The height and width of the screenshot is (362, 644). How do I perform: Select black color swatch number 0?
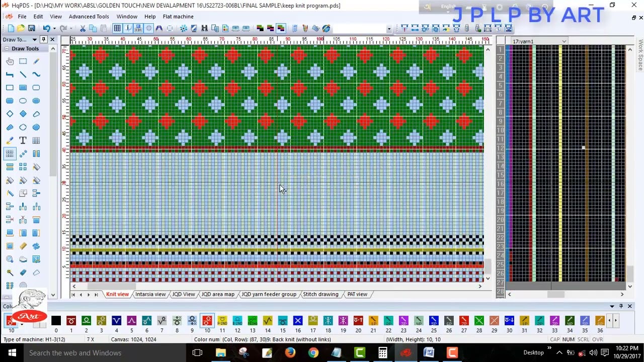click(56, 320)
